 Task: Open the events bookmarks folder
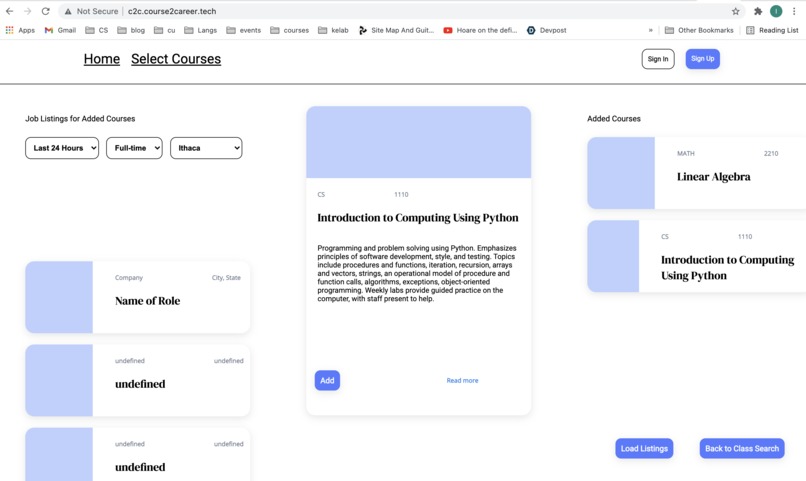[244, 30]
